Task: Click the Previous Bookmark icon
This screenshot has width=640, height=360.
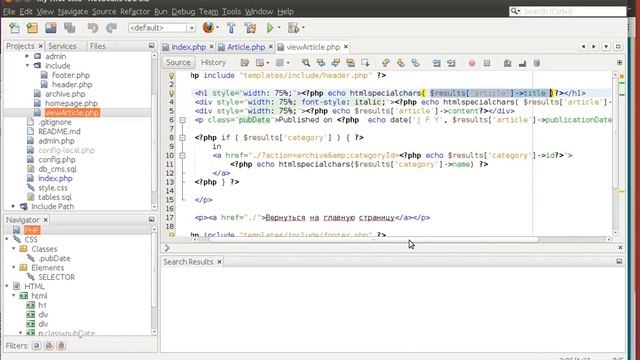Action: coord(386,63)
